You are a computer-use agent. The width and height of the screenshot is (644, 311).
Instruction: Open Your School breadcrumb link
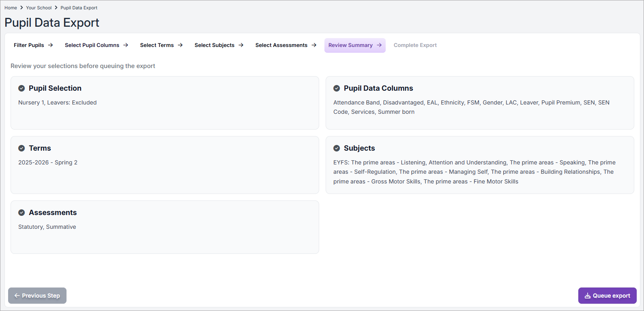pos(39,8)
